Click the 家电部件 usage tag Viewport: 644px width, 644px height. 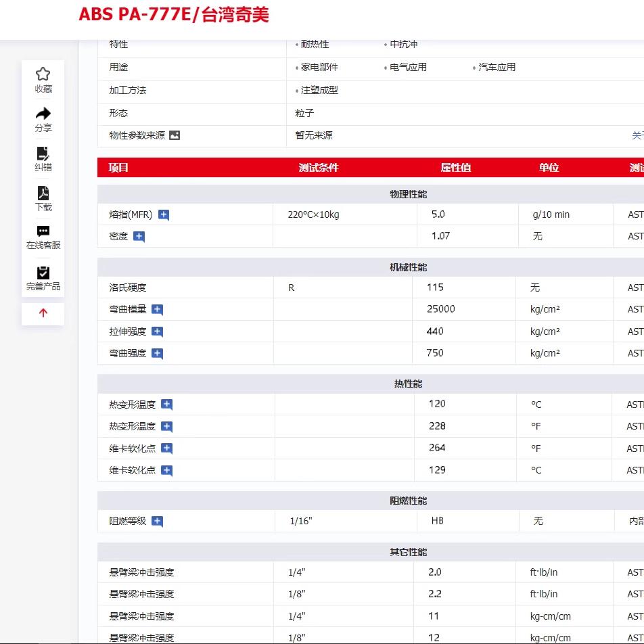(x=319, y=67)
